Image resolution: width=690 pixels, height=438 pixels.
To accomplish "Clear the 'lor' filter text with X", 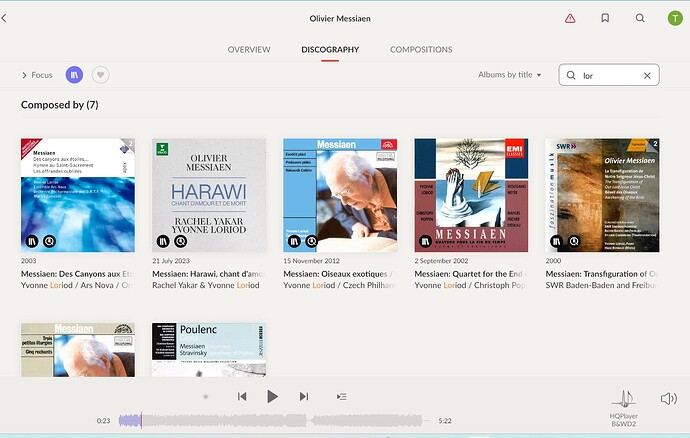I will point(647,75).
